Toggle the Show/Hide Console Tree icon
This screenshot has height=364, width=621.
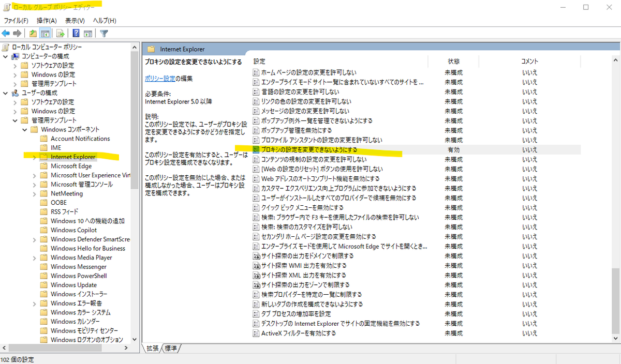tap(45, 34)
